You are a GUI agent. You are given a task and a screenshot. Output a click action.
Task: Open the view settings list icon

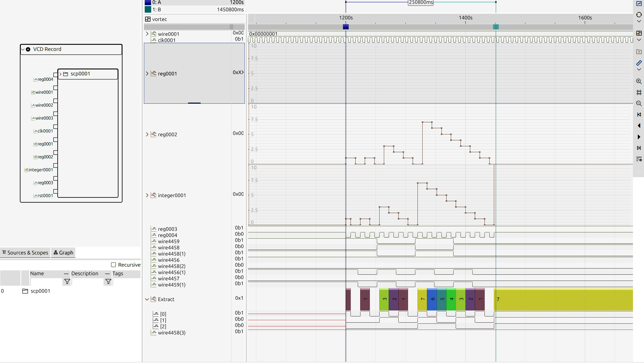point(639,159)
